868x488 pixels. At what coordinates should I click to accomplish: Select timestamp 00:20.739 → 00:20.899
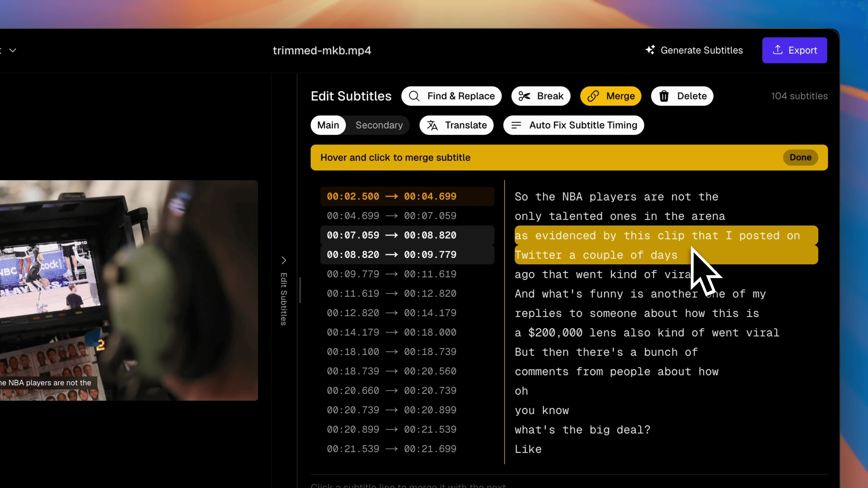[x=407, y=410]
